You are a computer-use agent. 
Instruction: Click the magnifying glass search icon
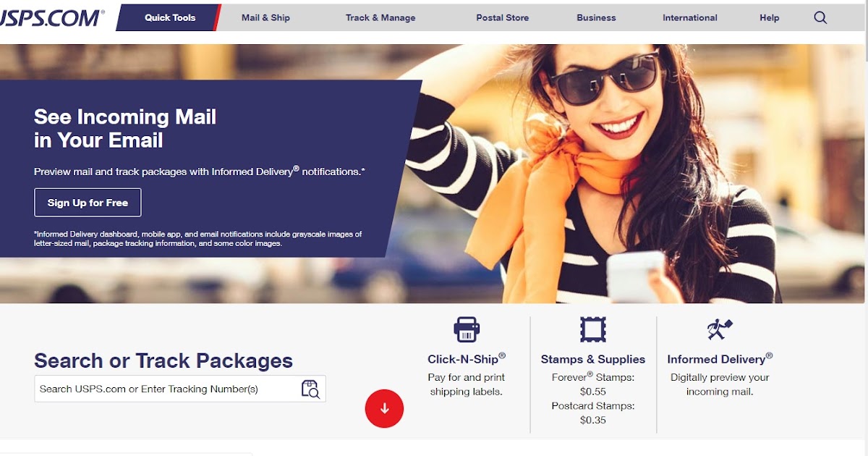(820, 18)
